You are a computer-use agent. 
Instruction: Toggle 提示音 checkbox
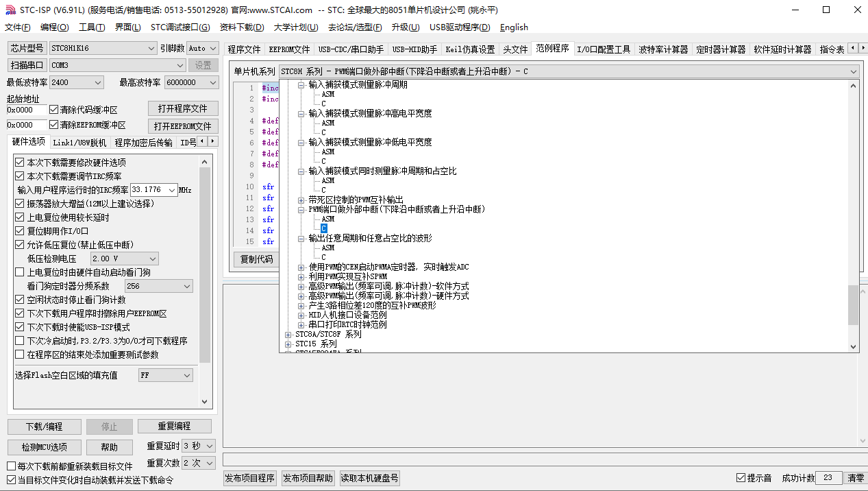741,478
